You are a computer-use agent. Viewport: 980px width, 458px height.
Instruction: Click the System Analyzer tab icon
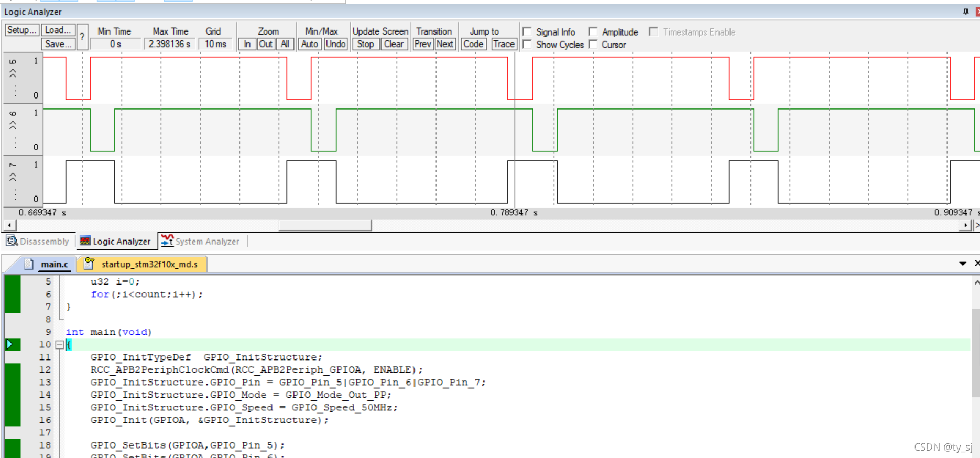pos(167,241)
